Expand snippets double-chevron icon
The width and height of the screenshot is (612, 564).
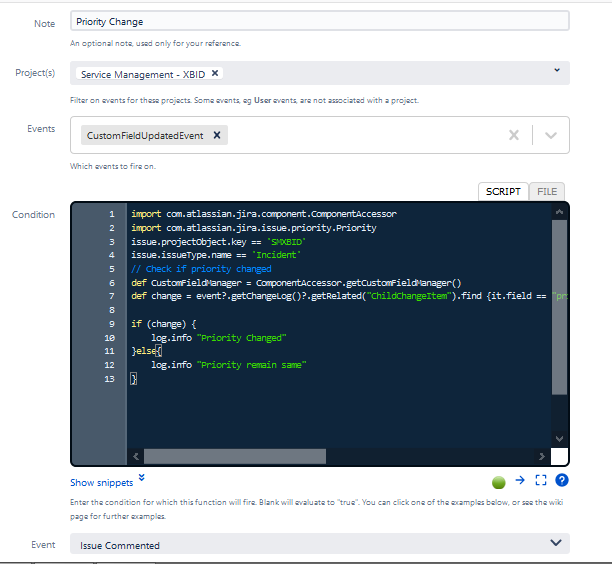[142, 477]
